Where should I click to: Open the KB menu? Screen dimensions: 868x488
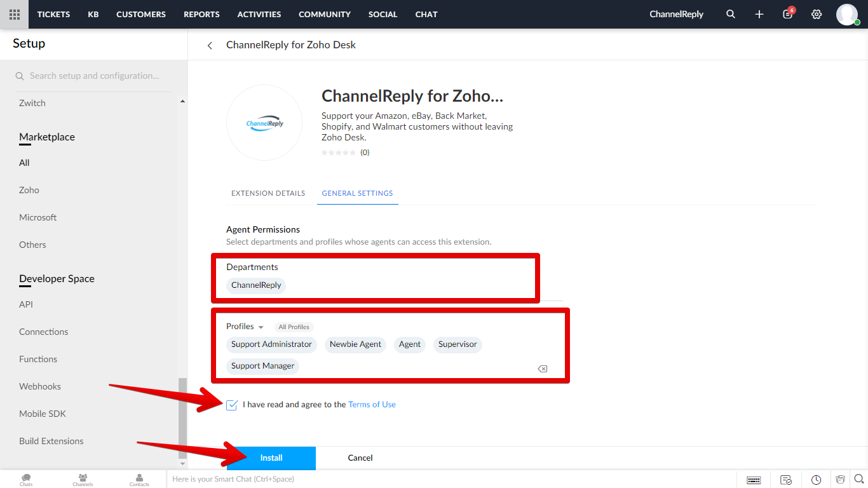93,14
